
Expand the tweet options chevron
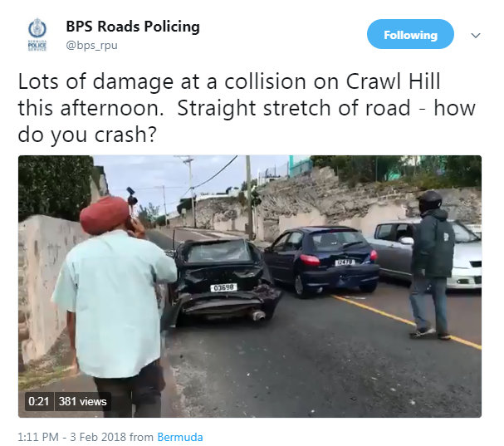click(x=476, y=35)
